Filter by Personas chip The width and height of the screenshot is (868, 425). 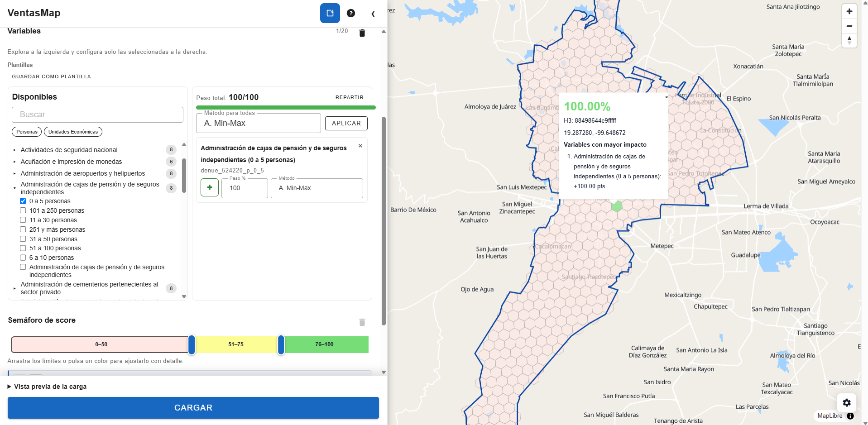[x=27, y=132]
